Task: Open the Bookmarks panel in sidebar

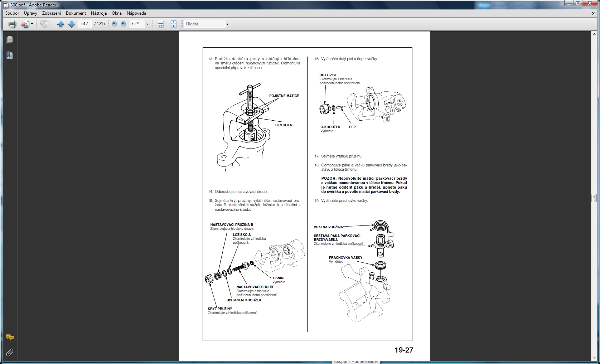Action: pyautogui.click(x=10, y=55)
